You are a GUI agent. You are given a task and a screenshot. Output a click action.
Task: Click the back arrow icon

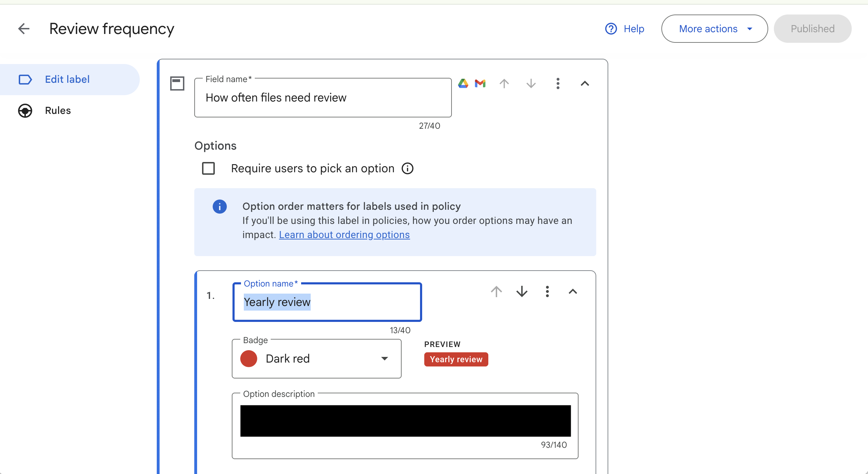[24, 29]
